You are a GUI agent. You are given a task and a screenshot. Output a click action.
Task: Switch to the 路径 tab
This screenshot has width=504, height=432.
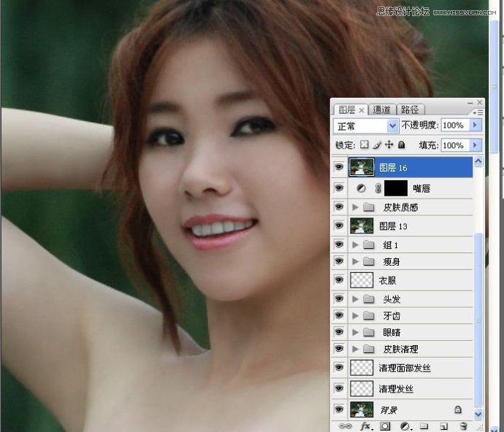pos(411,110)
